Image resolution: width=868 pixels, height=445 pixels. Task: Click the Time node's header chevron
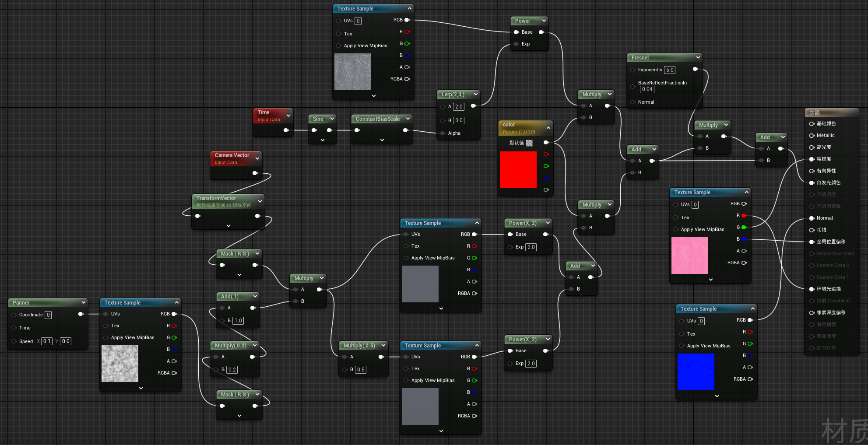pyautogui.click(x=288, y=116)
